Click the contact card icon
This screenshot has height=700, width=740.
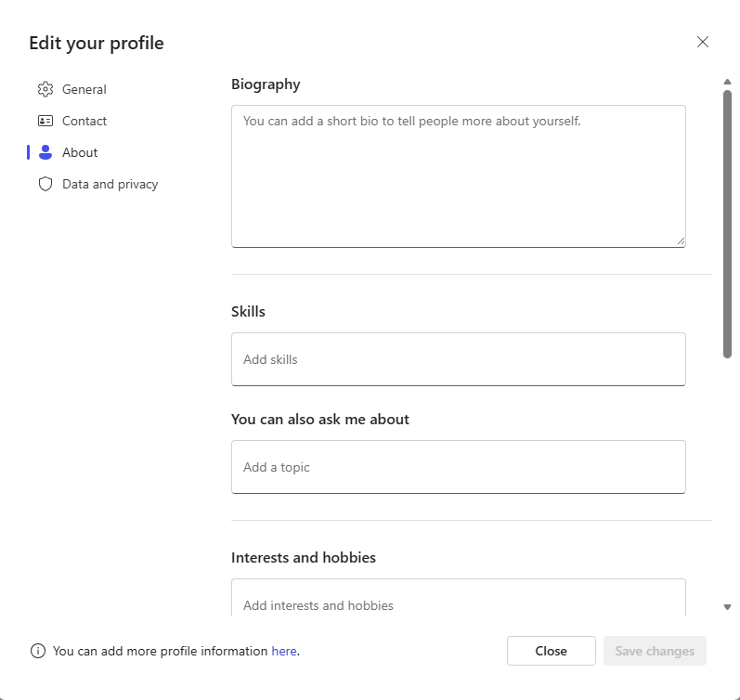click(x=45, y=121)
